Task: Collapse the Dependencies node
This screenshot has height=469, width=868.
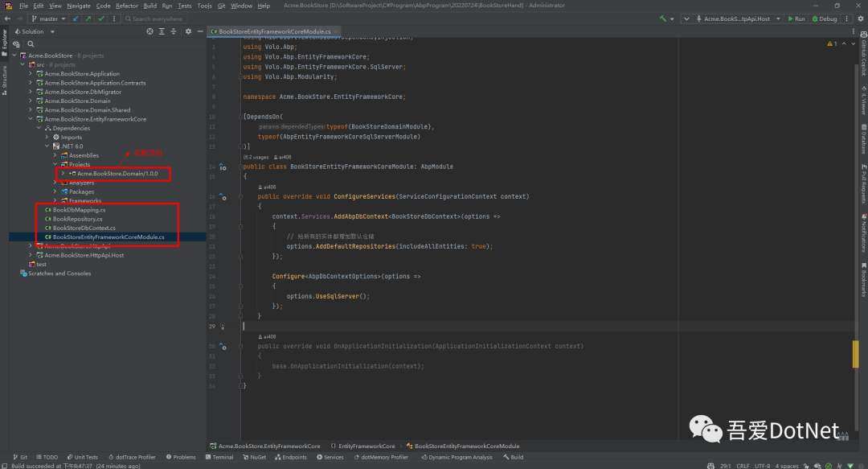Action: click(39, 128)
